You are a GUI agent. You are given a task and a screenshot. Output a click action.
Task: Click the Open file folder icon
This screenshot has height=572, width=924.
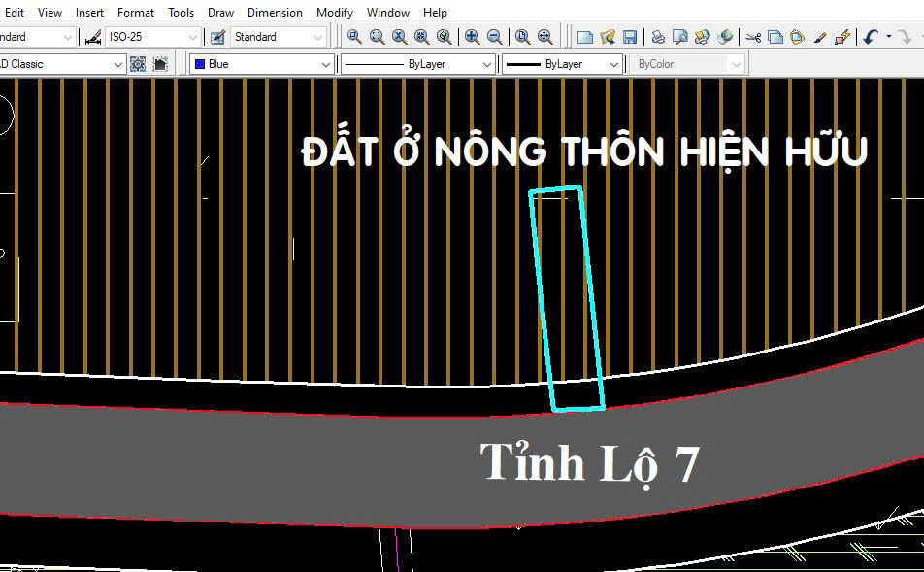[x=608, y=37]
